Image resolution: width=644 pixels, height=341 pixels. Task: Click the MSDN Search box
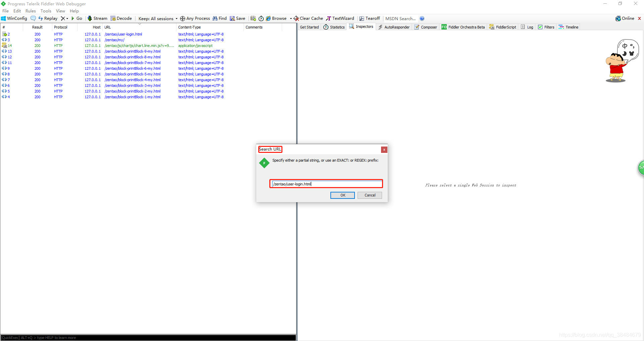tap(400, 18)
